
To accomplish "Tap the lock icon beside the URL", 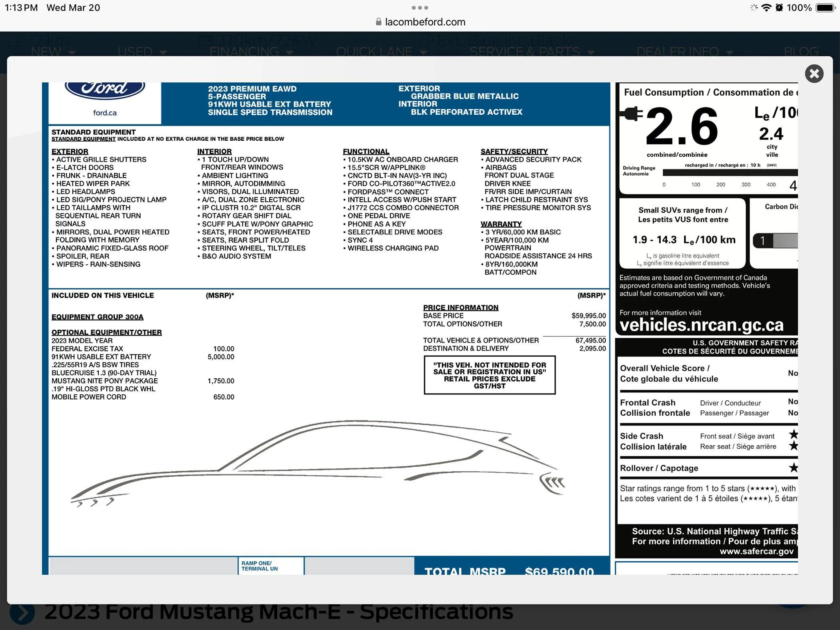I will 378,22.
